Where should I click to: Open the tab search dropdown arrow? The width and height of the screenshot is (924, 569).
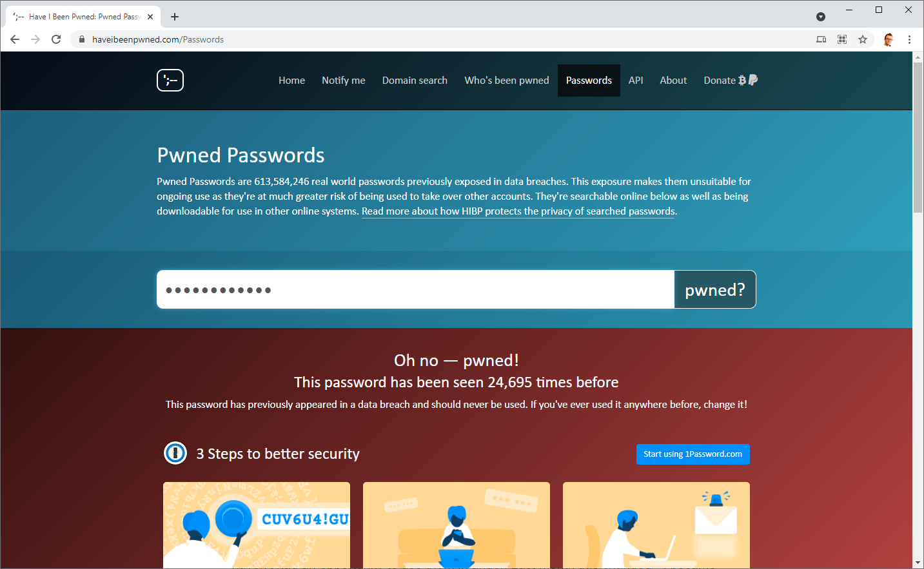(821, 17)
